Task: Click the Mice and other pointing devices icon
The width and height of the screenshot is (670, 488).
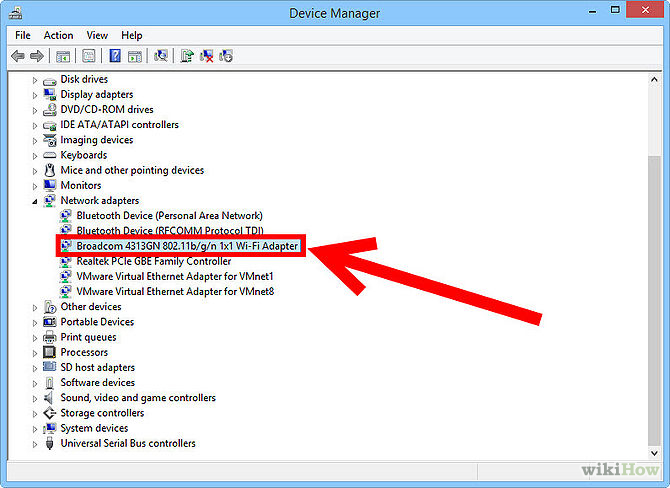Action: (50, 171)
